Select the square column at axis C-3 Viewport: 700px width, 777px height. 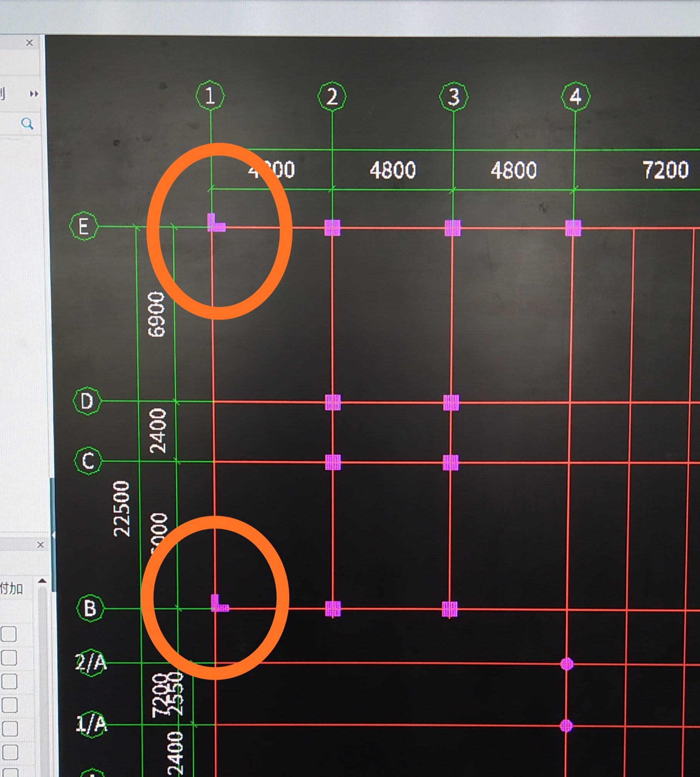[x=450, y=462]
